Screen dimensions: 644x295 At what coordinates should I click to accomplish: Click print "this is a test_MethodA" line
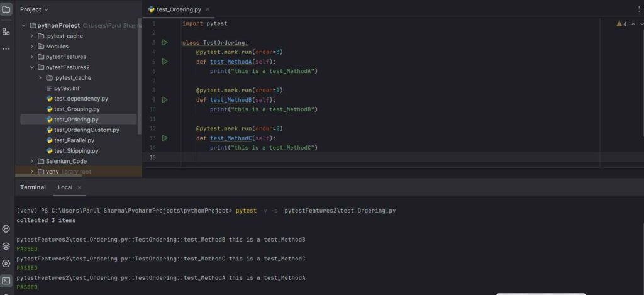click(264, 71)
